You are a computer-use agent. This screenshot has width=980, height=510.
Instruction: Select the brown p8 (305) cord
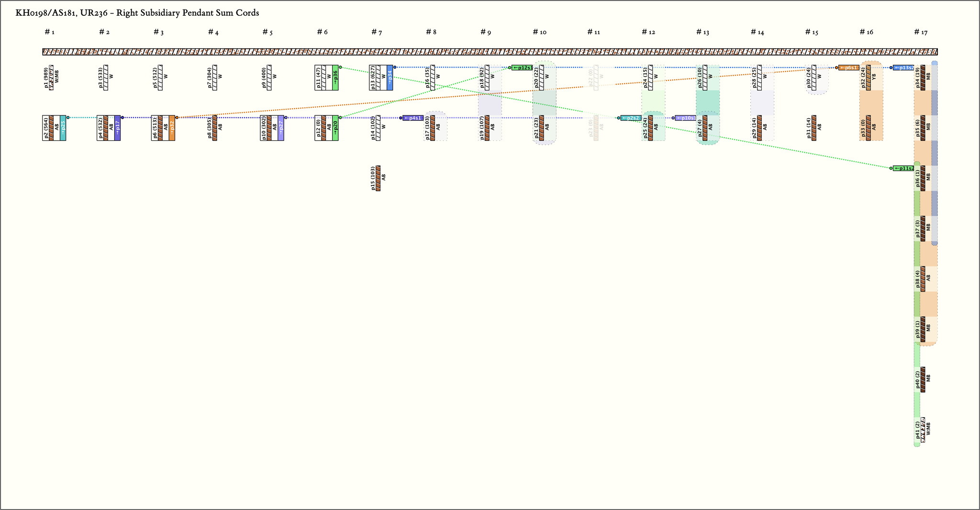point(215,128)
